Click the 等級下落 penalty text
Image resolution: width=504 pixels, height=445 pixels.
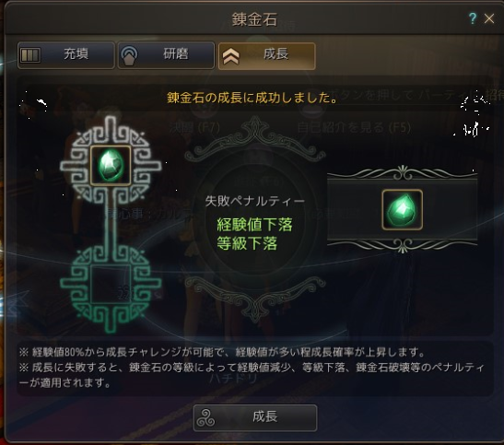point(247,243)
